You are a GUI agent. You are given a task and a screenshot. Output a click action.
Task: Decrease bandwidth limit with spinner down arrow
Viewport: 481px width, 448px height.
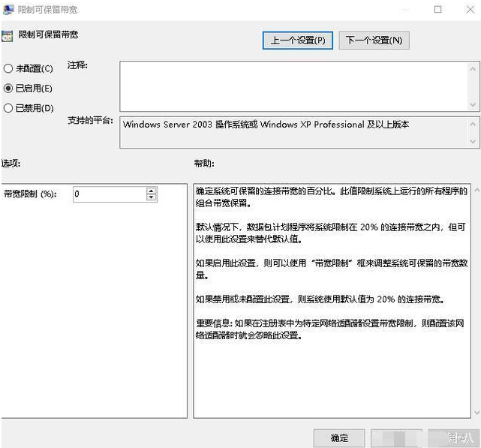click(152, 197)
